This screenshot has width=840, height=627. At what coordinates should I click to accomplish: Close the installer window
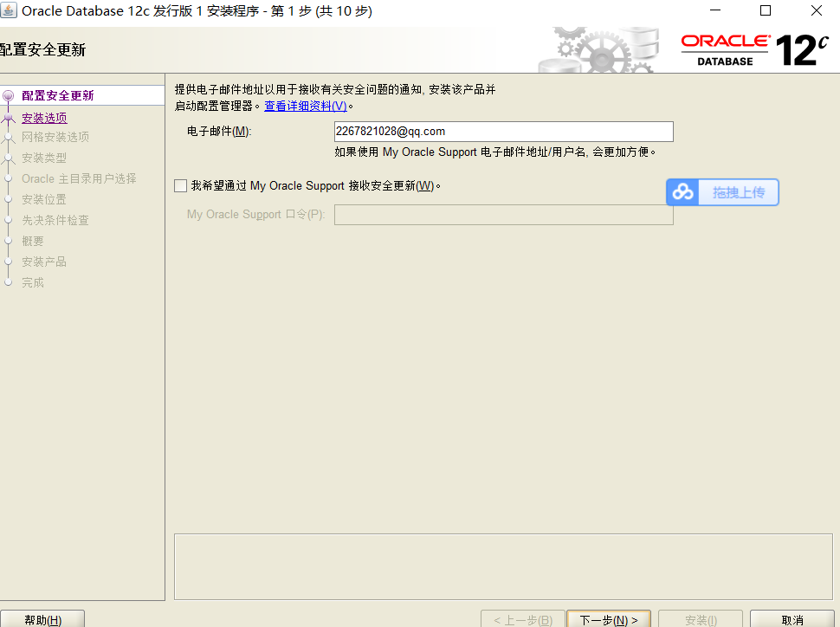(x=817, y=10)
